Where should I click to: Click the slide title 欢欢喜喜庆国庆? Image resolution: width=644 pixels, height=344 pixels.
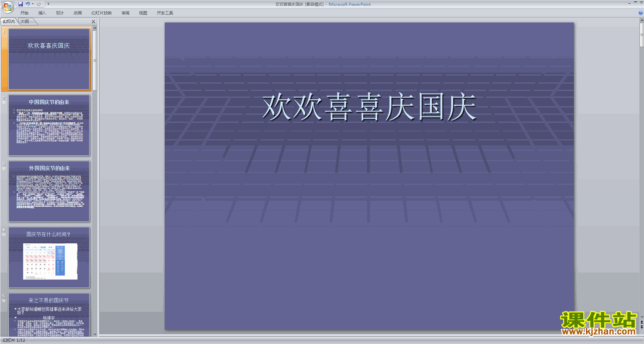tap(369, 107)
